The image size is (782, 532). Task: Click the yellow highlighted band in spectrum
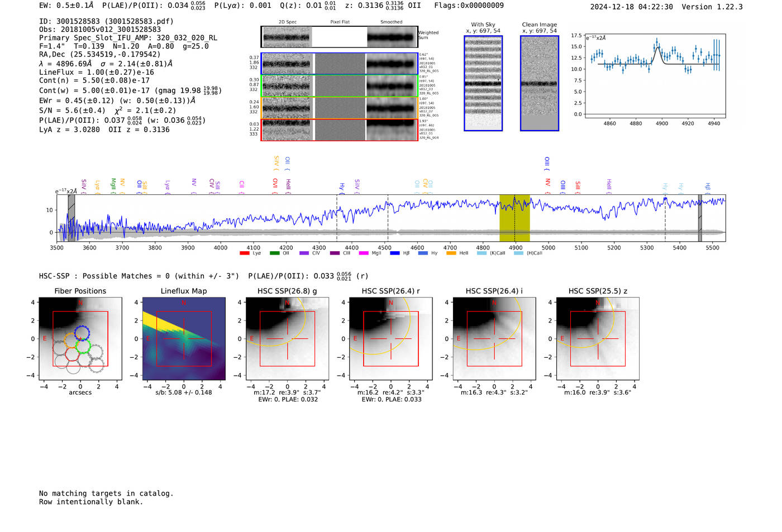pos(514,218)
